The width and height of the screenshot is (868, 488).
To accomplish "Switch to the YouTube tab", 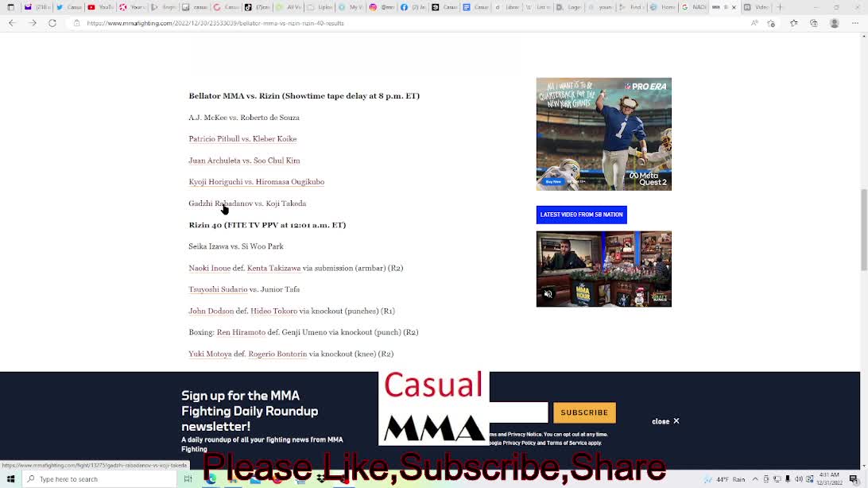I will tap(99, 7).
